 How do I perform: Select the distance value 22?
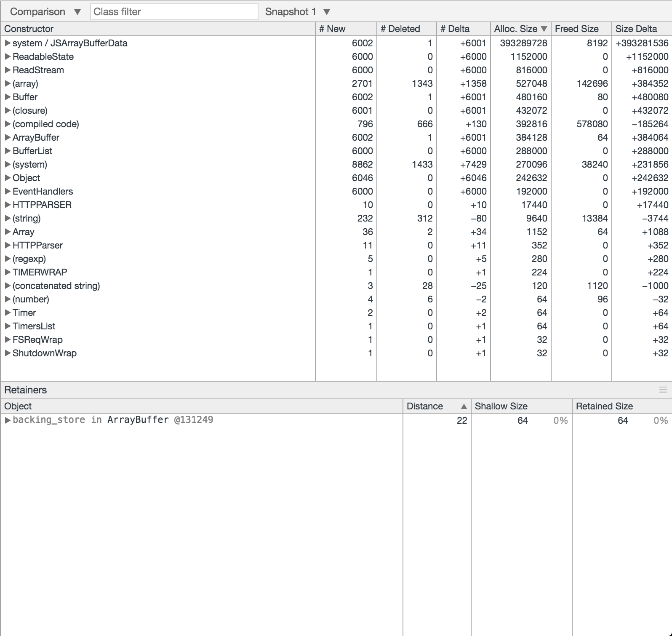coord(462,420)
